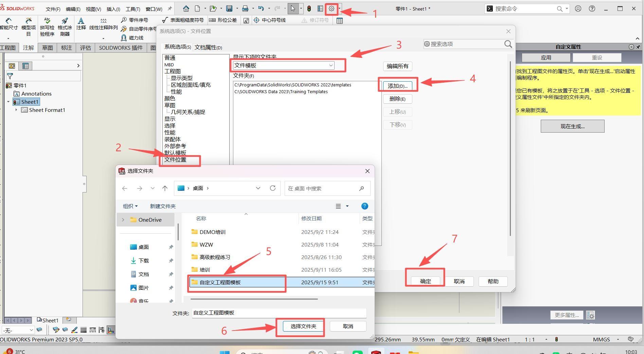Click the Linear Note Pattern tool (线性注释阵列)
The height and width of the screenshot is (354, 644).
coord(104,24)
